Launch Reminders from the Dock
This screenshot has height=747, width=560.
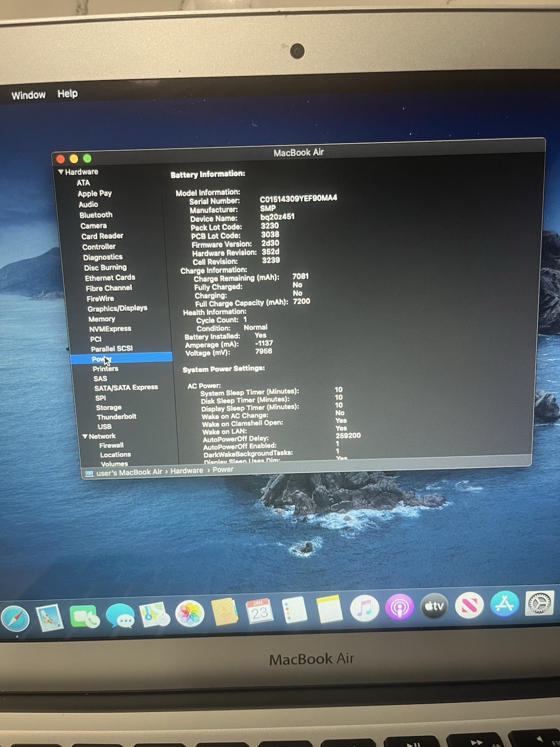[x=295, y=610]
